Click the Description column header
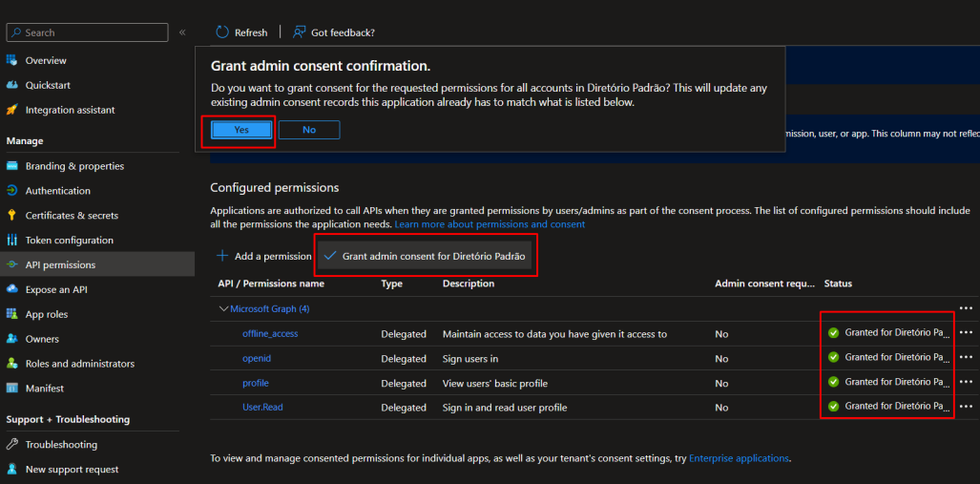980x484 pixels. [x=469, y=284]
